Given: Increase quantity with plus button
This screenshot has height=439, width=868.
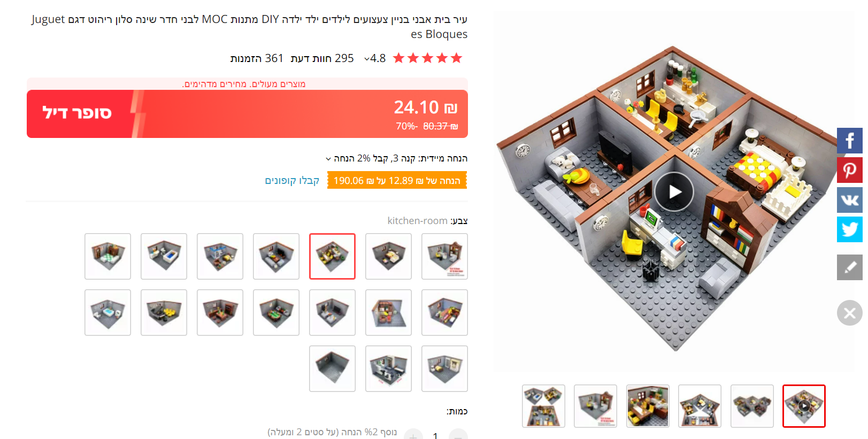Looking at the screenshot, I should coord(413,435).
